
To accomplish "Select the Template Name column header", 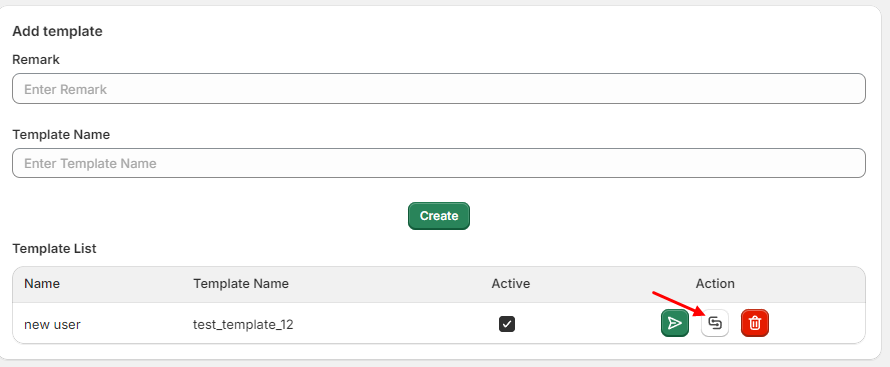I will (241, 284).
